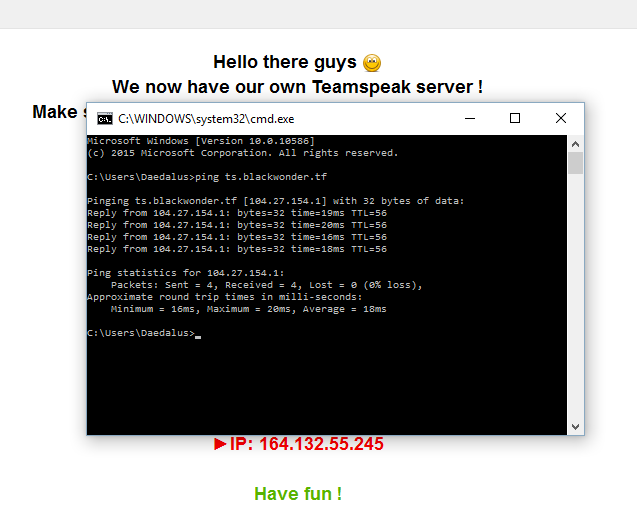This screenshot has height=526, width=637.
Task: Open the cmd.exe title bar icon menu
Action: click(105, 119)
